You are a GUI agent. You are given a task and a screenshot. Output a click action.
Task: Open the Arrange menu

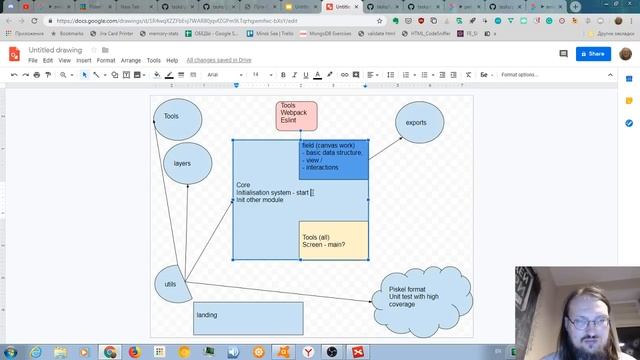point(131,60)
